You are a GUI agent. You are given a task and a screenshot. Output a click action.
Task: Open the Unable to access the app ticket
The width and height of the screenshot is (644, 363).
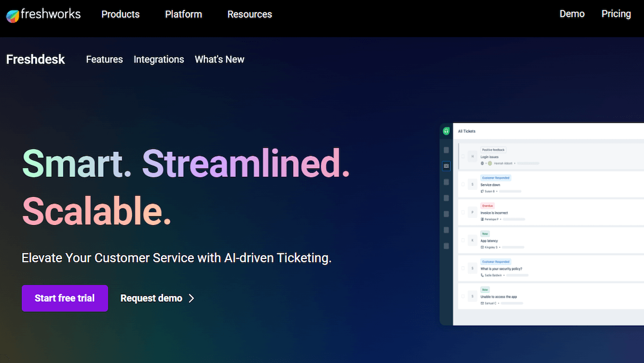(499, 297)
